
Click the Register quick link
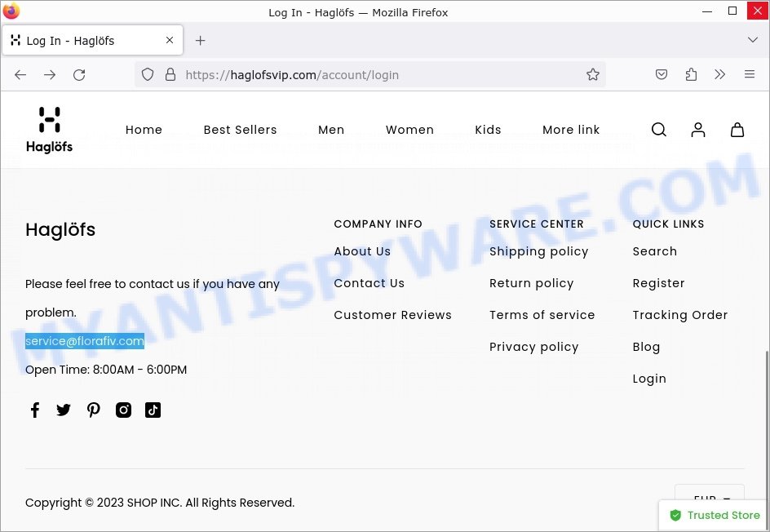pyautogui.click(x=658, y=283)
